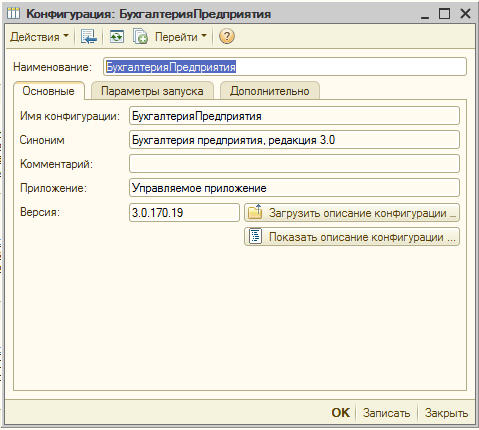This screenshot has width=479, height=430.
Task: Open help via the question mark icon
Action: click(227, 37)
